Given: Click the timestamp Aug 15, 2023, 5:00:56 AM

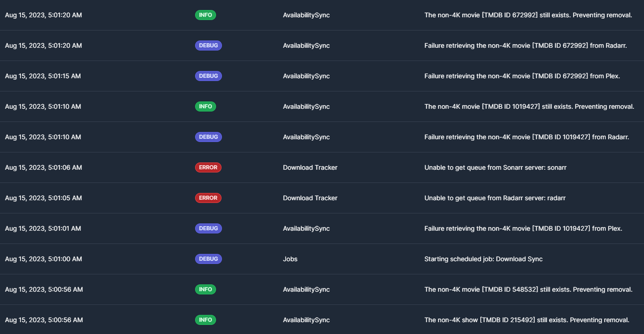Looking at the screenshot, I should pos(44,289).
